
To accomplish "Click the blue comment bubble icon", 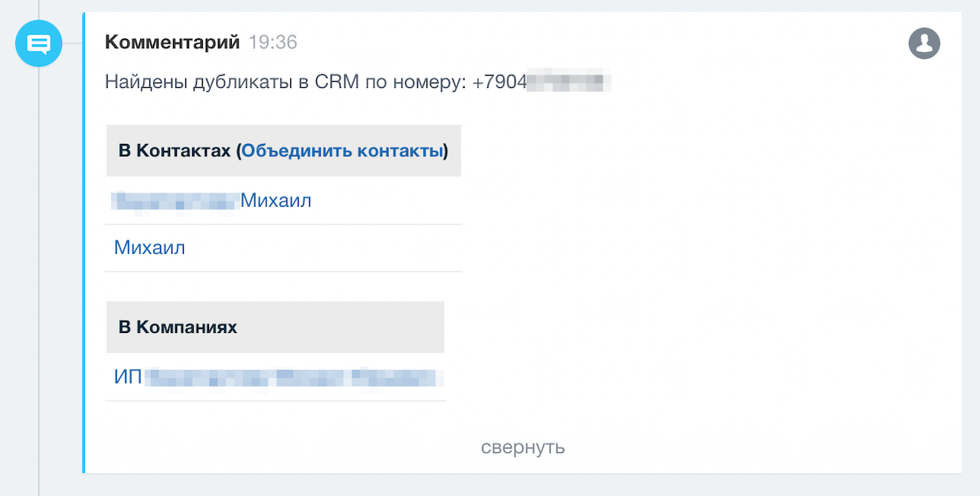I will 38,44.
